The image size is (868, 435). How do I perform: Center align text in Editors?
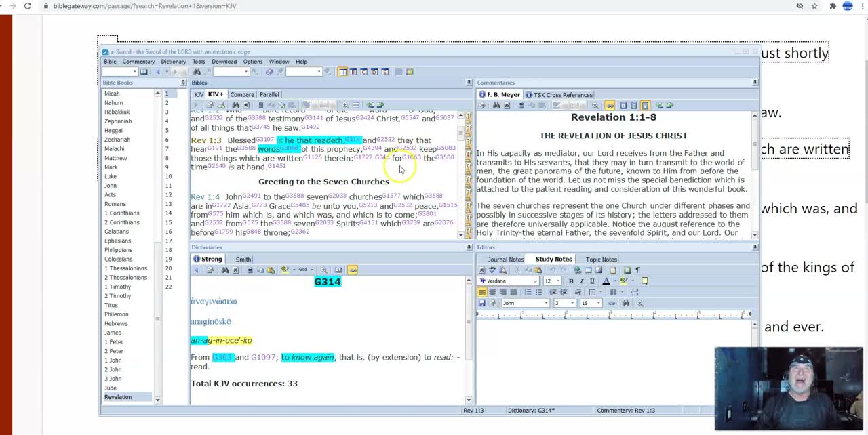point(492,292)
